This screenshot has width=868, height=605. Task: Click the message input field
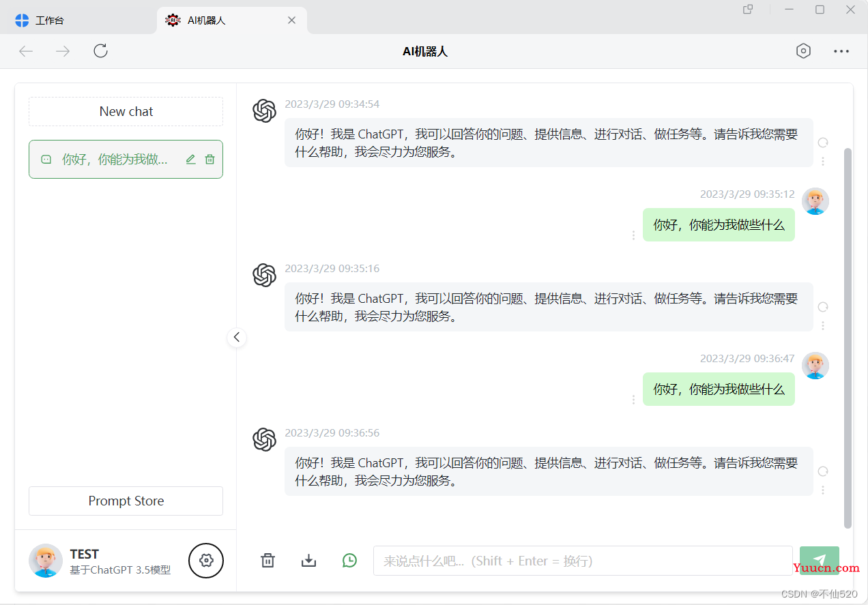(x=583, y=561)
